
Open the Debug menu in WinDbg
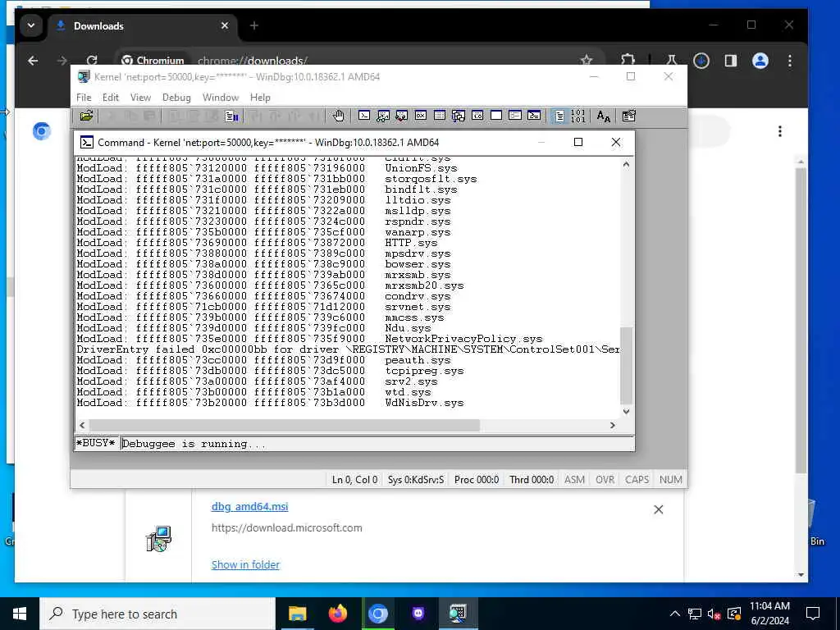[x=176, y=98]
